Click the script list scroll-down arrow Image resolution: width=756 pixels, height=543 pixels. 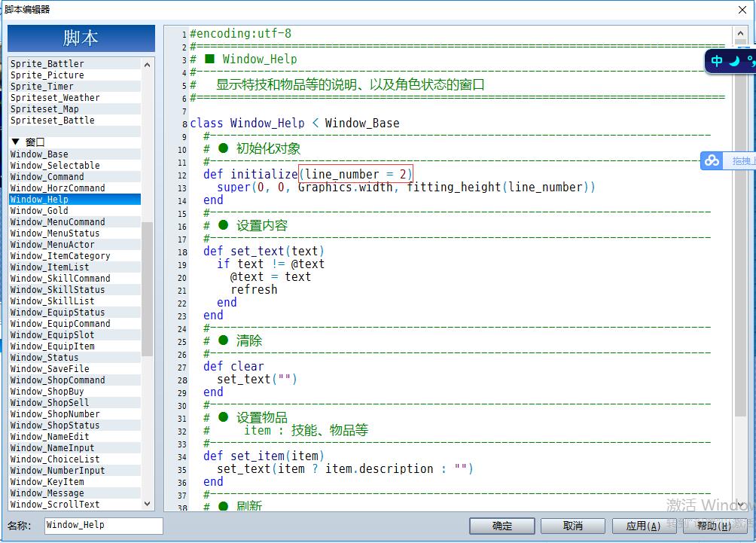(x=147, y=504)
